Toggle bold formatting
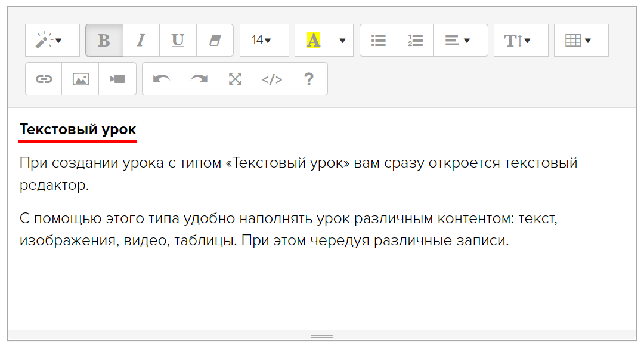This screenshot has height=346, width=644. coord(104,41)
